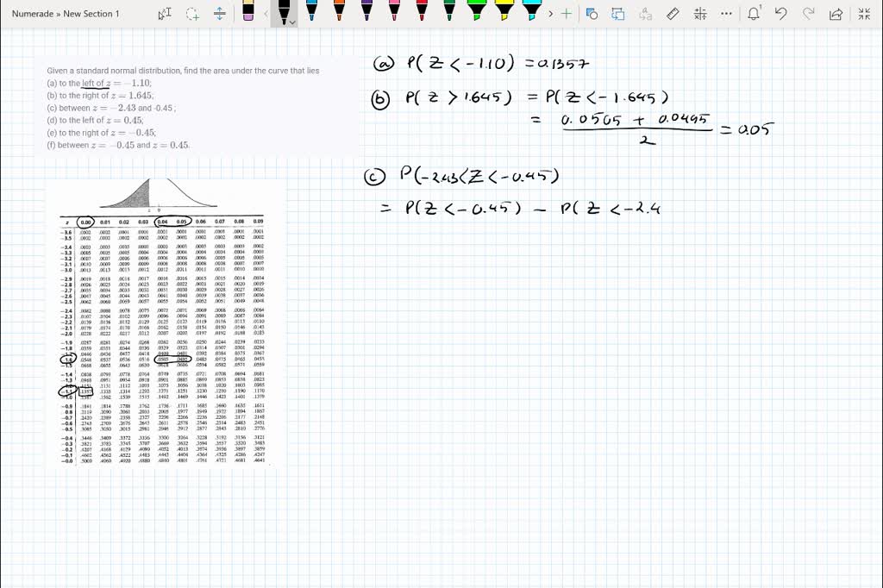Open the black pen thickness dropdown
The width and height of the screenshot is (883, 588).
pos(291,23)
